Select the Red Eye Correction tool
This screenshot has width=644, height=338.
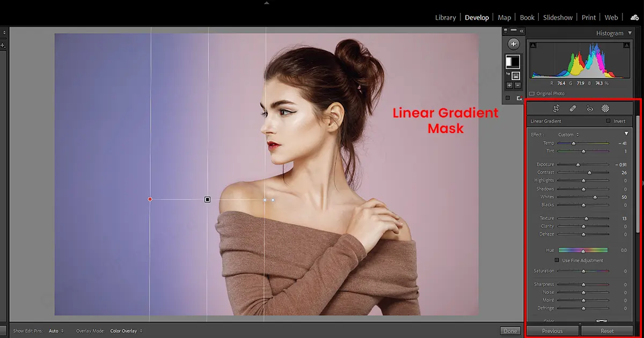pyautogui.click(x=590, y=108)
